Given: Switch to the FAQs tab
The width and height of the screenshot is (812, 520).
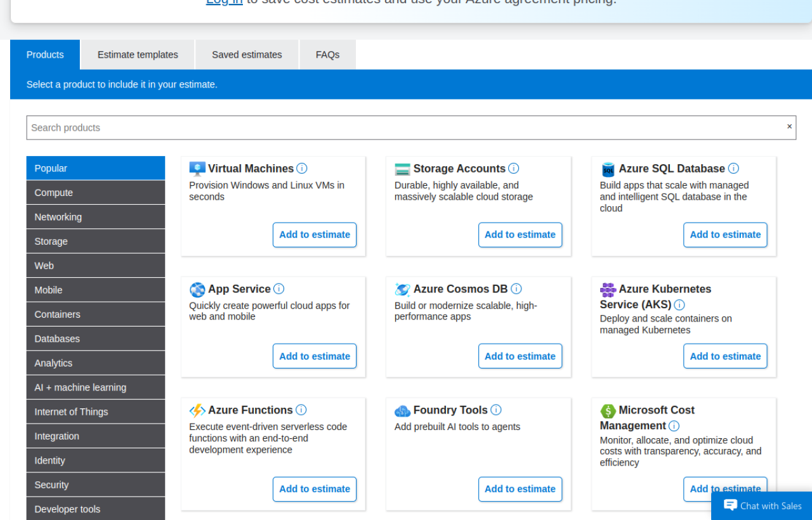Looking at the screenshot, I should tap(327, 55).
